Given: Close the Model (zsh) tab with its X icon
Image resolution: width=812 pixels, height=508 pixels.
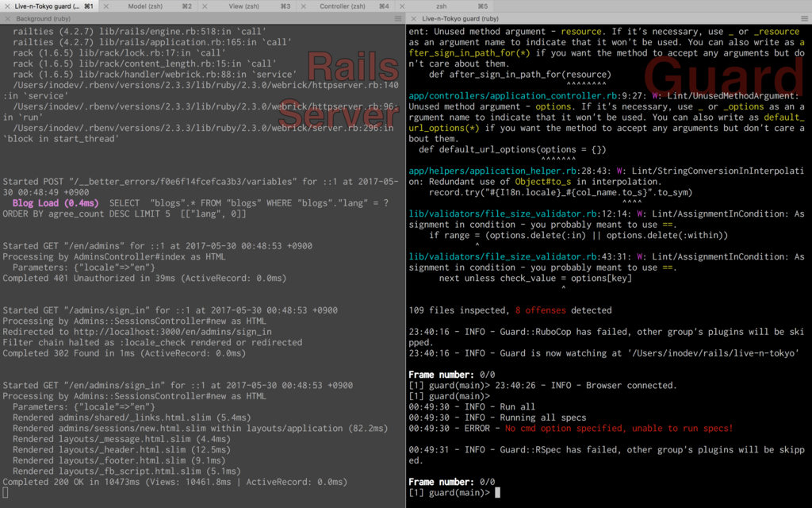Looking at the screenshot, I should (105, 6).
